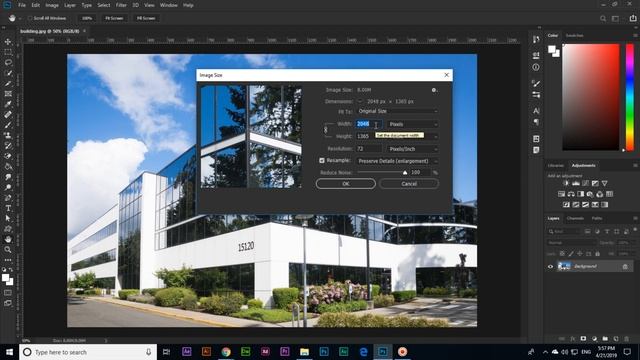Click the 100% zoom button
This screenshot has width=640, height=360.
click(87, 18)
